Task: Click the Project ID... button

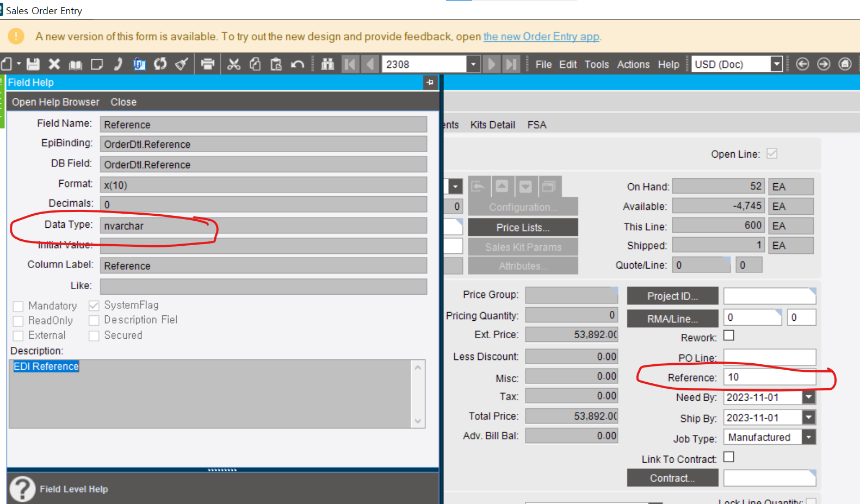Action: point(672,296)
